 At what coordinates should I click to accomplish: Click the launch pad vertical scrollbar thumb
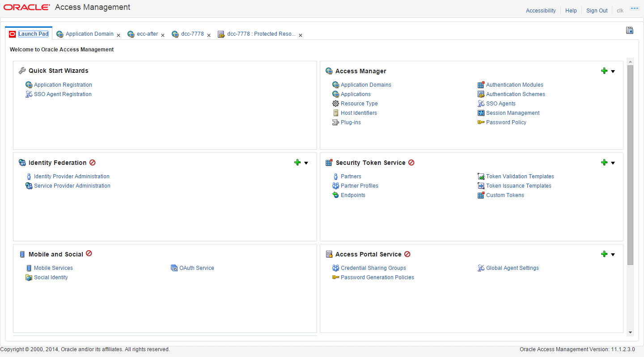tap(631, 165)
